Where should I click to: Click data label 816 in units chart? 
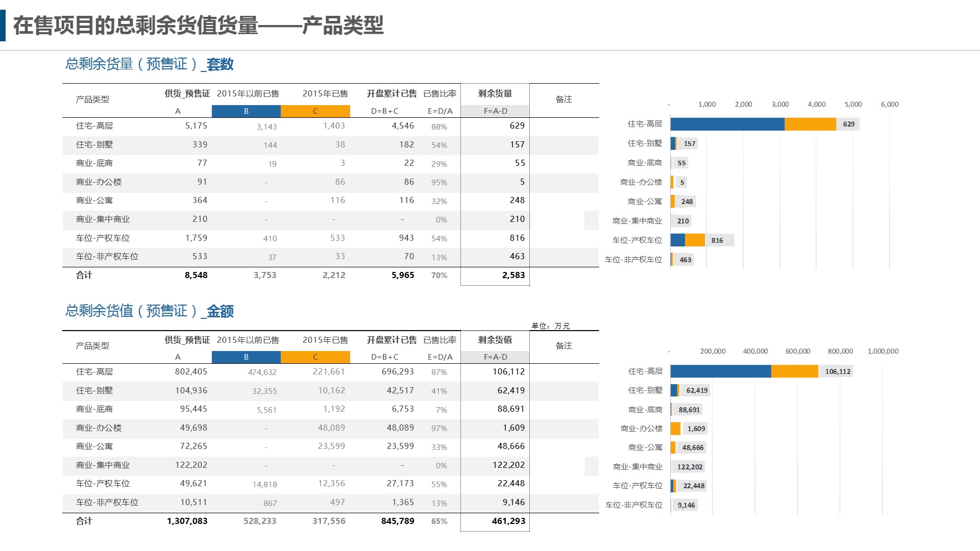[x=717, y=240]
